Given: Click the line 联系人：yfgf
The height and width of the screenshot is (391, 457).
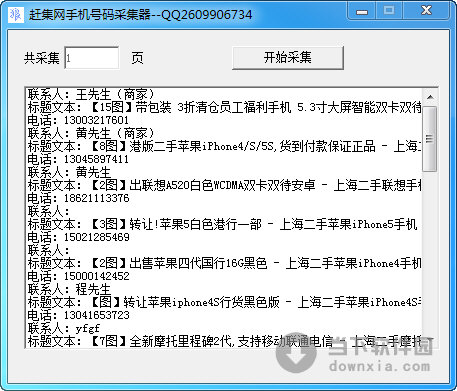Looking at the screenshot, I should (x=63, y=328).
